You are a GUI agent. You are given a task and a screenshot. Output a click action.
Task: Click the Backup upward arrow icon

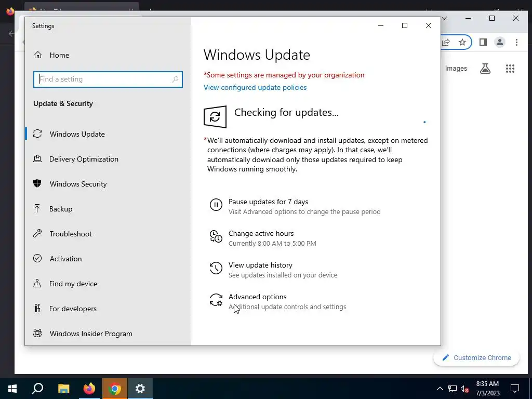pyautogui.click(x=37, y=208)
